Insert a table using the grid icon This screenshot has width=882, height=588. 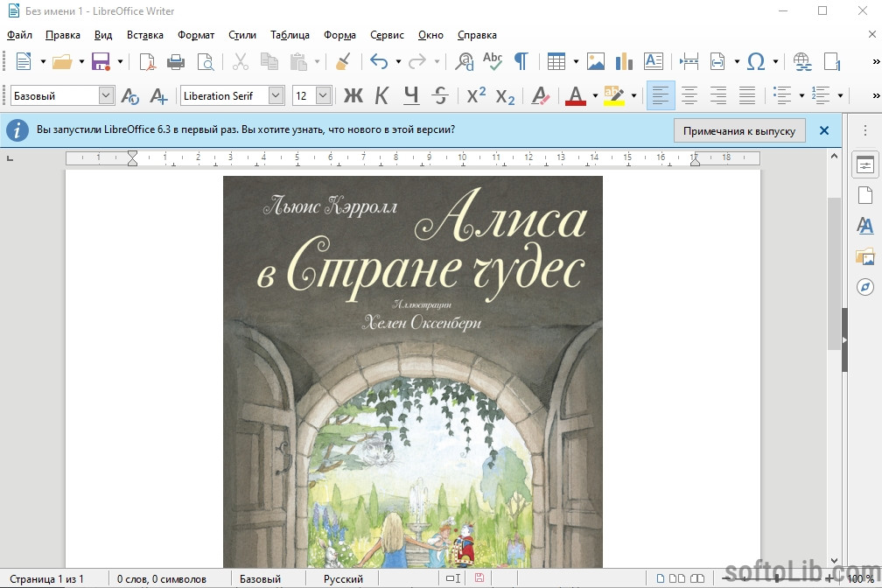(x=556, y=61)
